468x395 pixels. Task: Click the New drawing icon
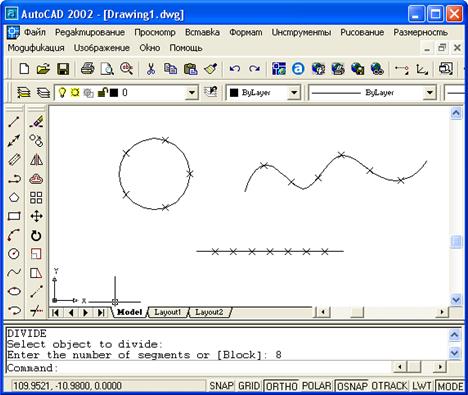pos(24,69)
